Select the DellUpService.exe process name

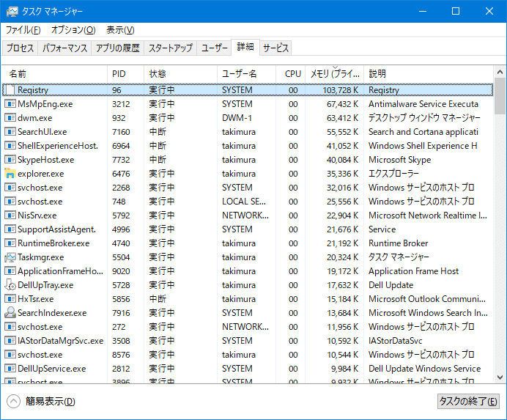(52, 368)
